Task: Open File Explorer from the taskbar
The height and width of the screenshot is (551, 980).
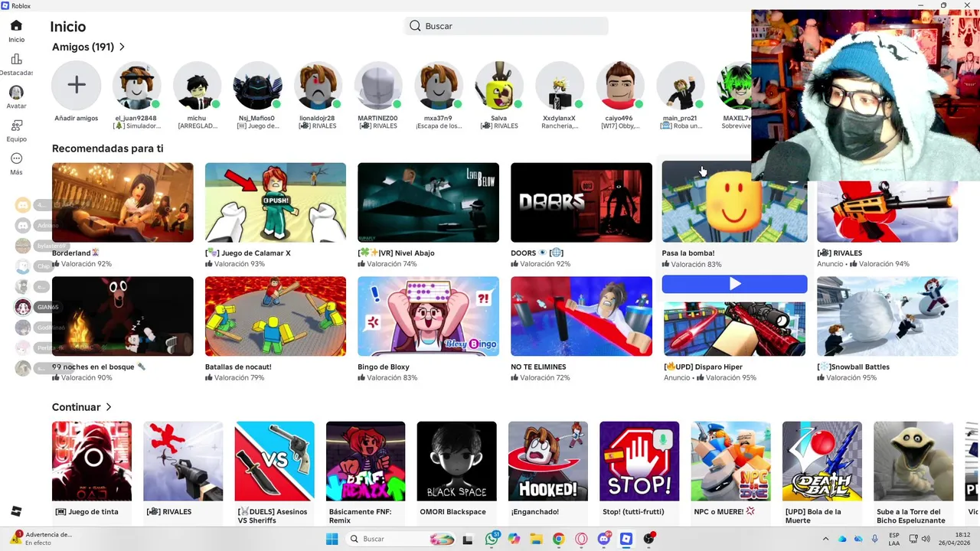Action: click(536, 539)
